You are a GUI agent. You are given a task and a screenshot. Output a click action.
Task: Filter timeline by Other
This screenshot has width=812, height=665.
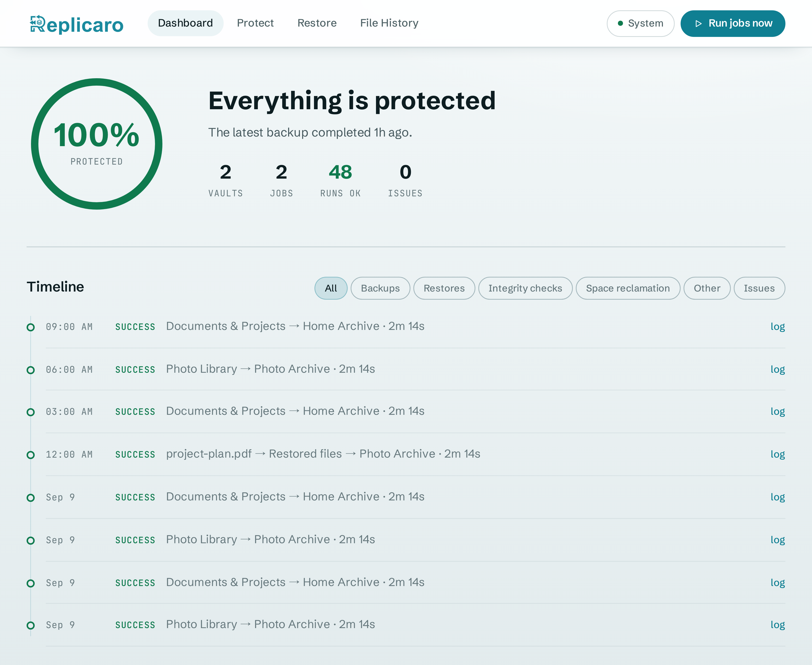(707, 288)
